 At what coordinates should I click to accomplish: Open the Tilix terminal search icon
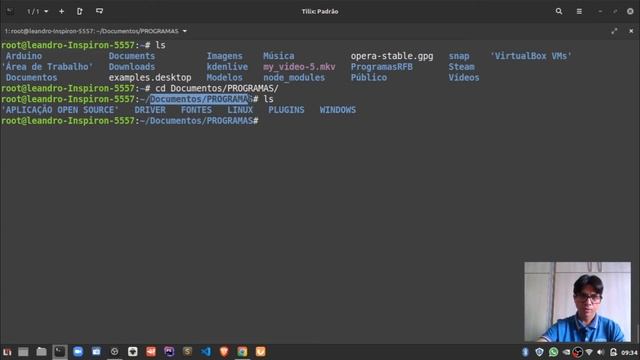(x=559, y=11)
